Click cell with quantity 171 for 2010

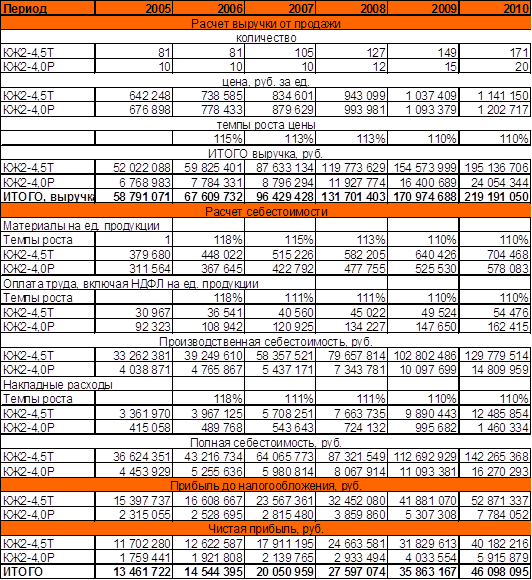(x=495, y=52)
